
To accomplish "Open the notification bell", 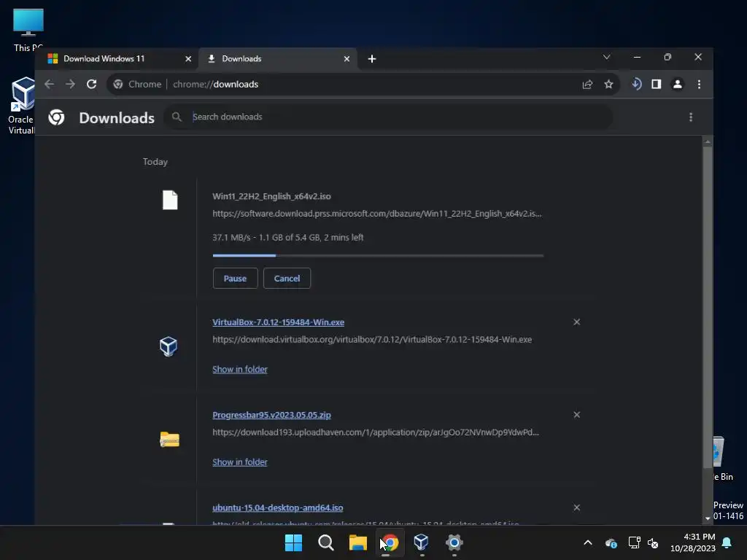I will tap(727, 542).
